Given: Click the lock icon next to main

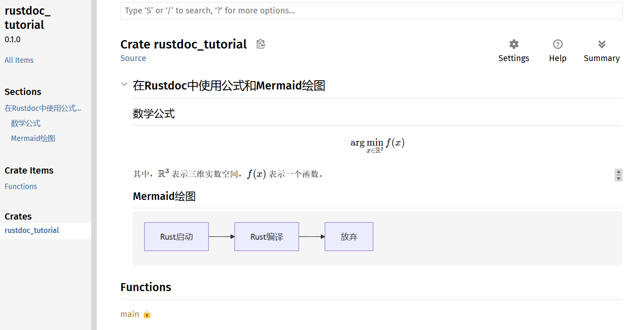Looking at the screenshot, I should [147, 314].
